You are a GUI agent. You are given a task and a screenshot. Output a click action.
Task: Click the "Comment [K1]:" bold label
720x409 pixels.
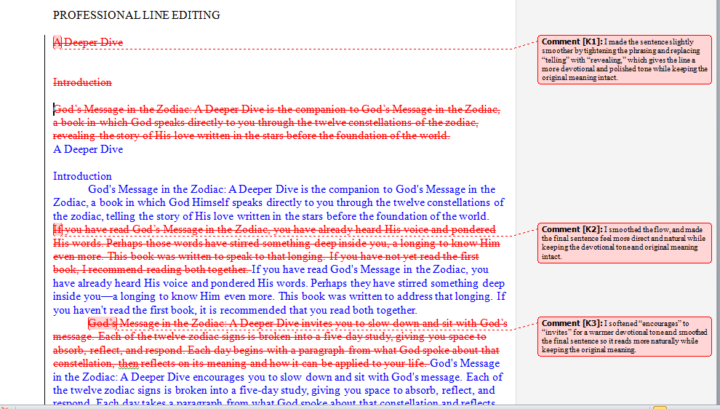coord(572,42)
